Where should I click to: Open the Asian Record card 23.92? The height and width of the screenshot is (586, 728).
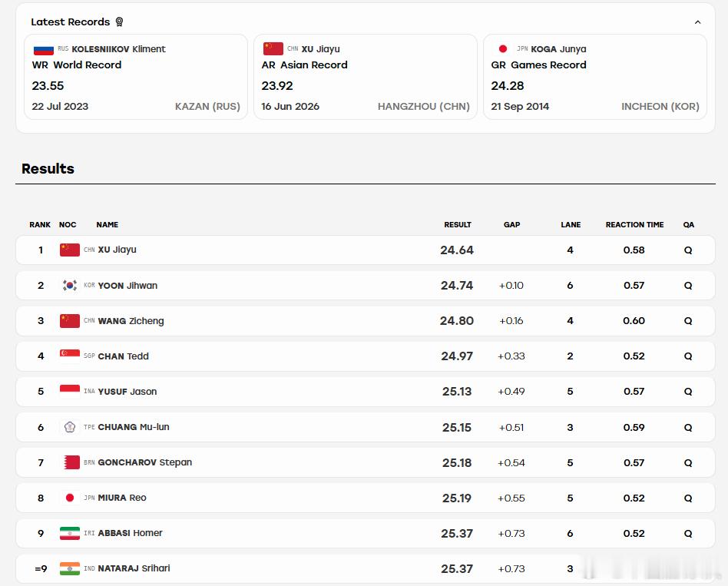[366, 77]
